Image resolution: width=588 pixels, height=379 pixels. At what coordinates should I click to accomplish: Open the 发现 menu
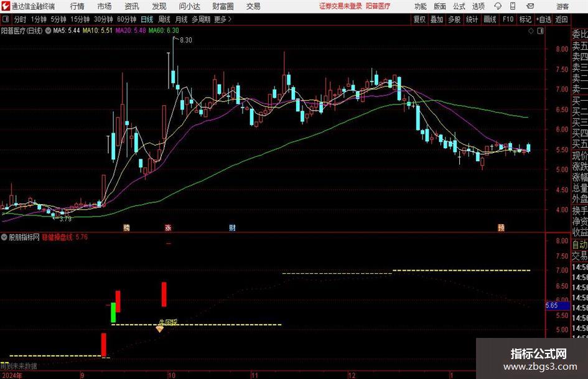[159, 6]
